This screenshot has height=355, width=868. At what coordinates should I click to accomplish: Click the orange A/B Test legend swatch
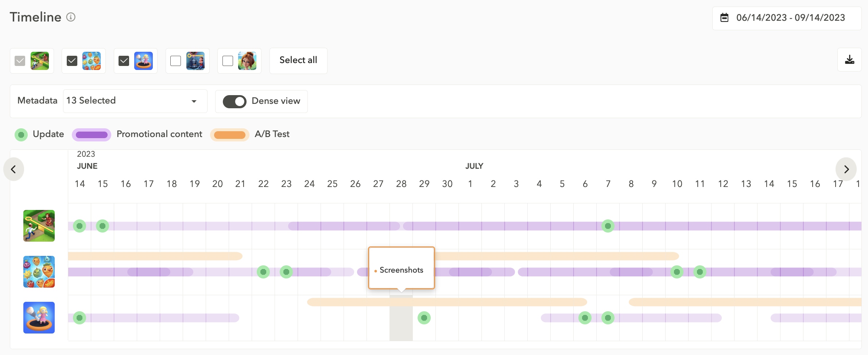click(229, 134)
